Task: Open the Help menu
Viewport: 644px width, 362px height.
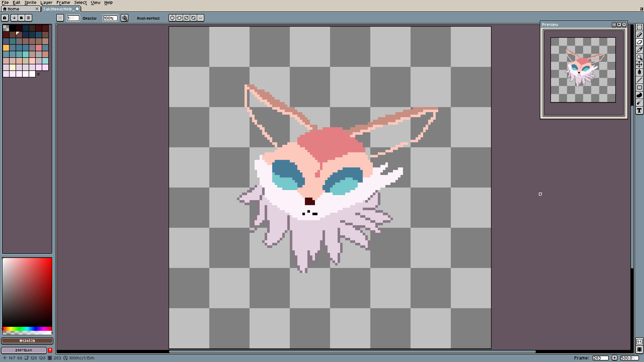Action: coord(109,3)
